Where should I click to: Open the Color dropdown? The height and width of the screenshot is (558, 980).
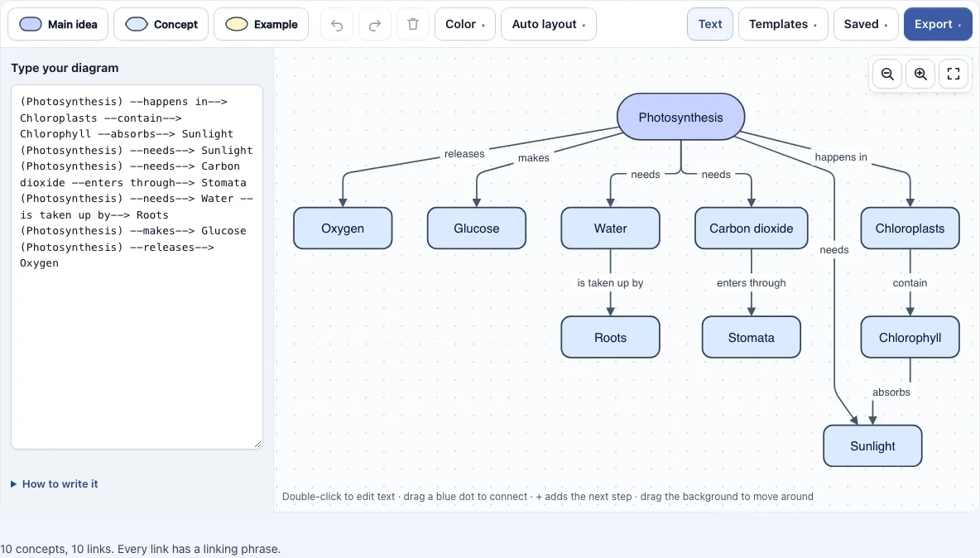point(465,24)
